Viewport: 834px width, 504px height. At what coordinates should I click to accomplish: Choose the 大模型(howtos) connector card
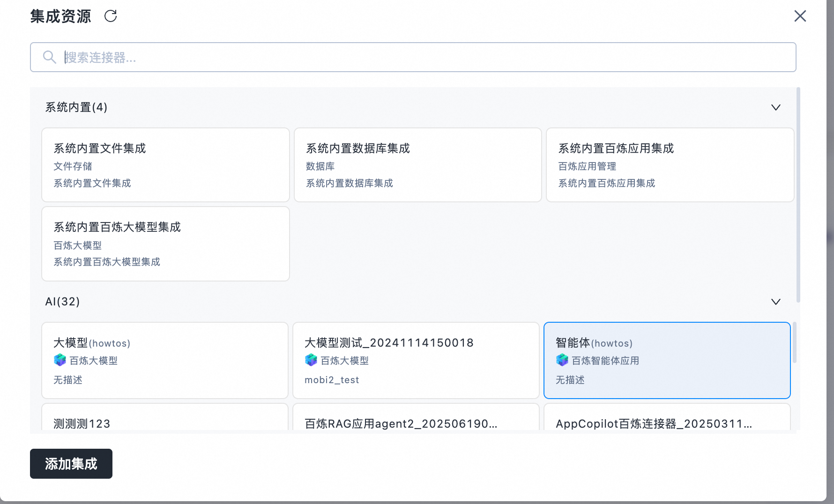click(x=165, y=360)
